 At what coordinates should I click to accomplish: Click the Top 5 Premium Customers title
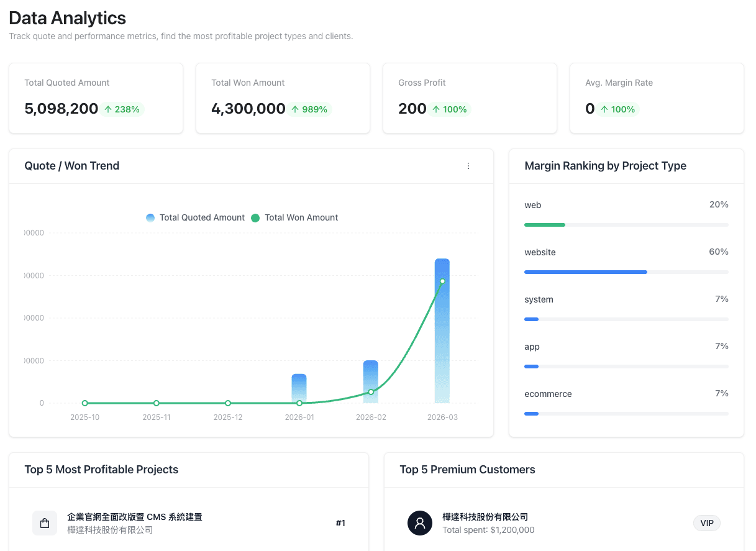(467, 470)
